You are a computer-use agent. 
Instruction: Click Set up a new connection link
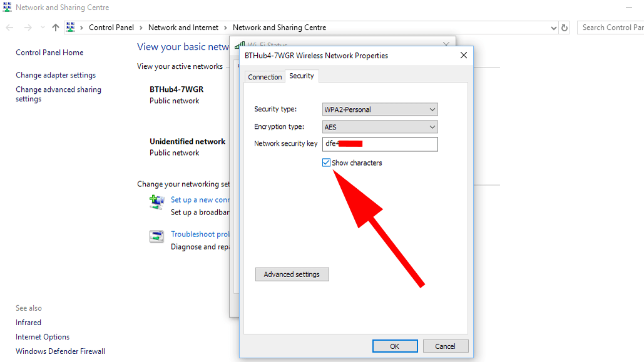coord(200,200)
